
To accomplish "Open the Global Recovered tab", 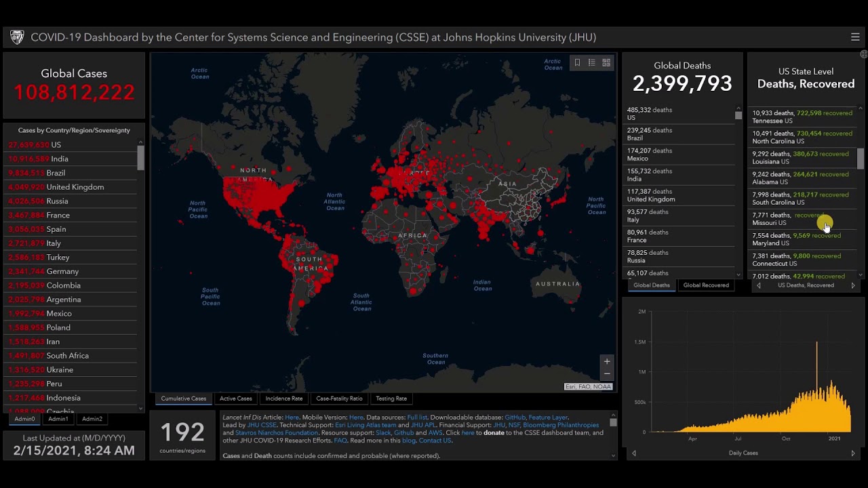I will click(x=706, y=285).
